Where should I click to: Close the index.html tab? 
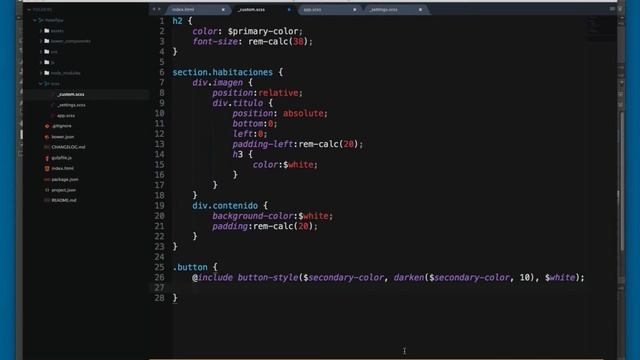tap(223, 9)
